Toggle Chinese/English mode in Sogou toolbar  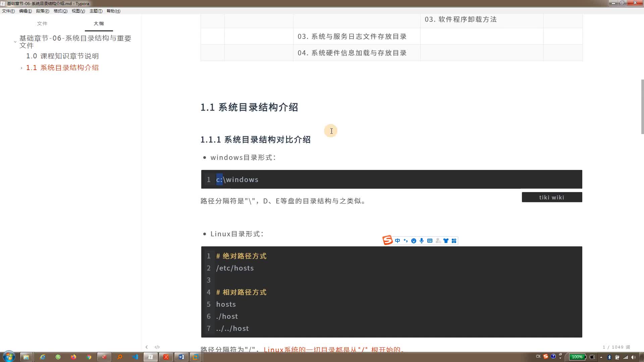397,241
